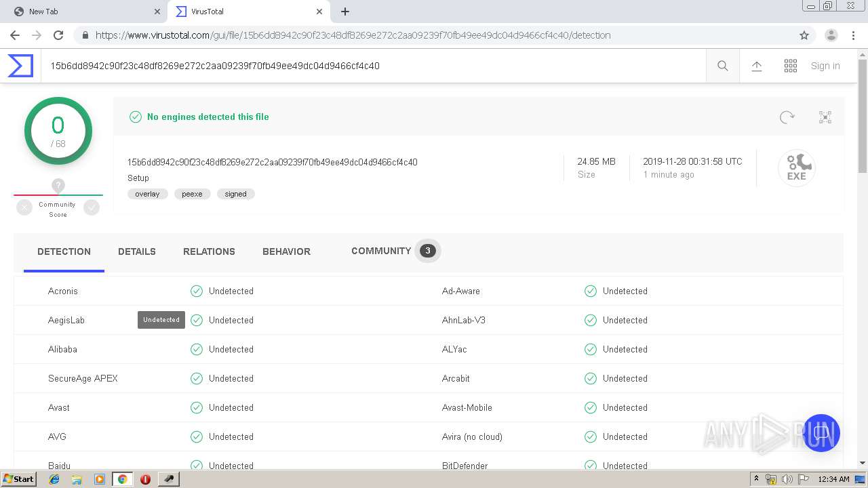Image resolution: width=868 pixels, height=488 pixels.
Task: Open File Explorer from taskbar
Action: [x=77, y=479]
